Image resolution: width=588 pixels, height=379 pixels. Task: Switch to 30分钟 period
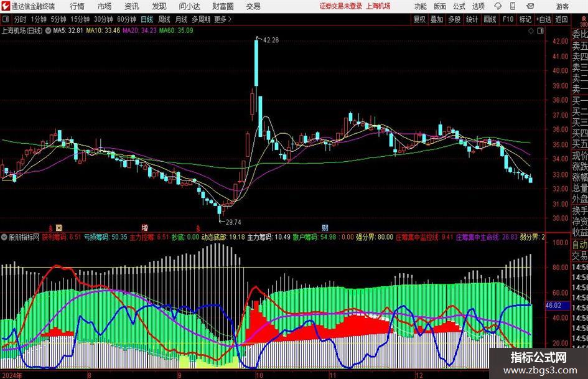103,19
